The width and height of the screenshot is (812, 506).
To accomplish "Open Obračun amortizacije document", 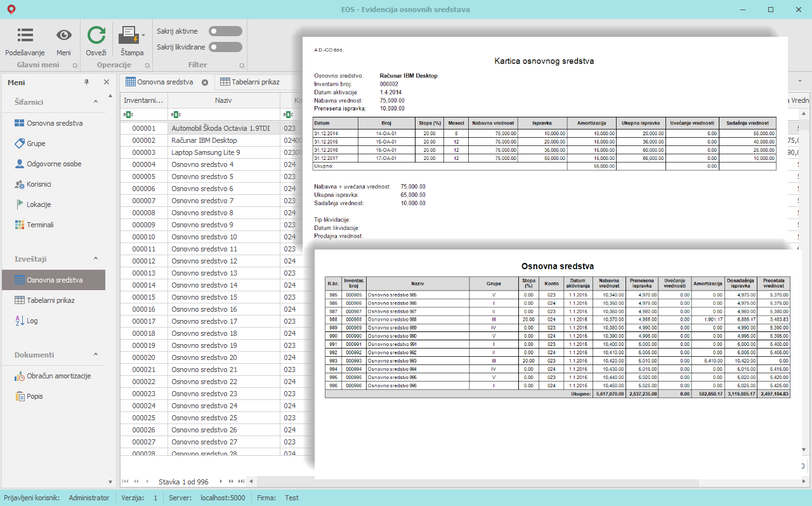I will click(x=54, y=376).
